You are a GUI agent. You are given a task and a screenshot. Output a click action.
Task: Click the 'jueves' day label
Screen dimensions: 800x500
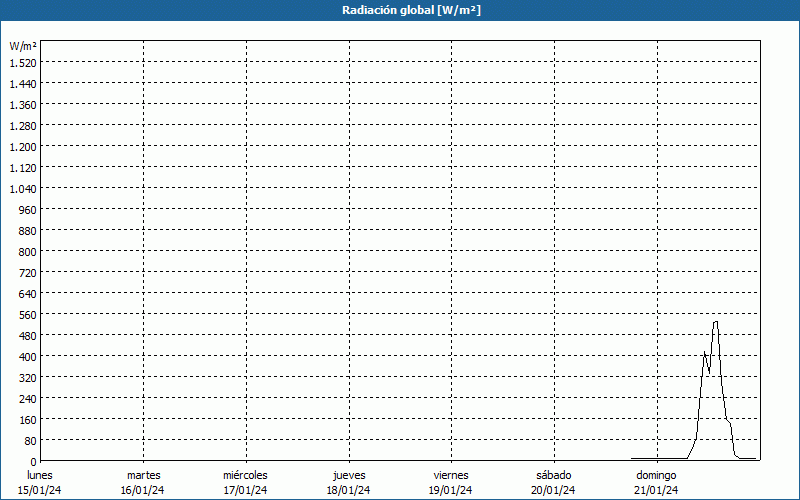(x=349, y=475)
